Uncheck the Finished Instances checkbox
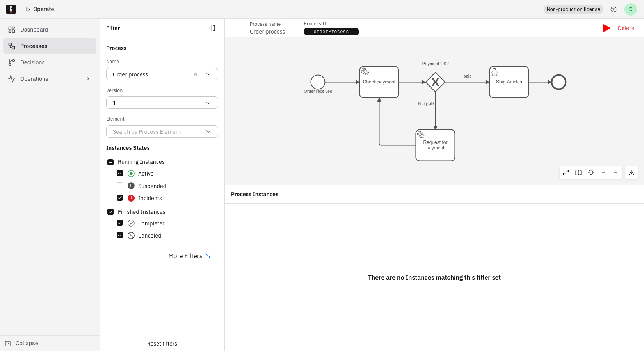The height and width of the screenshot is (351, 644). [x=110, y=212]
